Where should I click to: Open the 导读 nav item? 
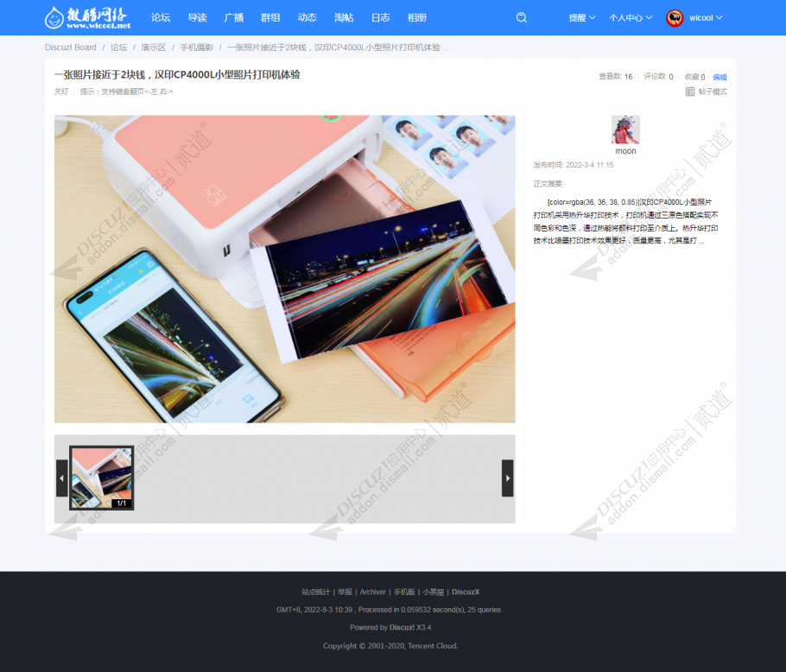197,17
